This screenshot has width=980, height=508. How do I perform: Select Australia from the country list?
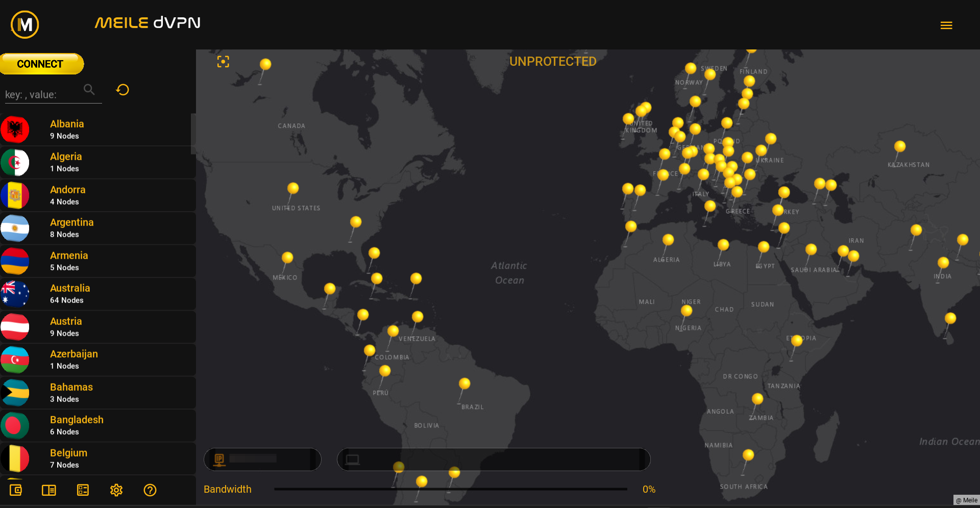pyautogui.click(x=98, y=294)
